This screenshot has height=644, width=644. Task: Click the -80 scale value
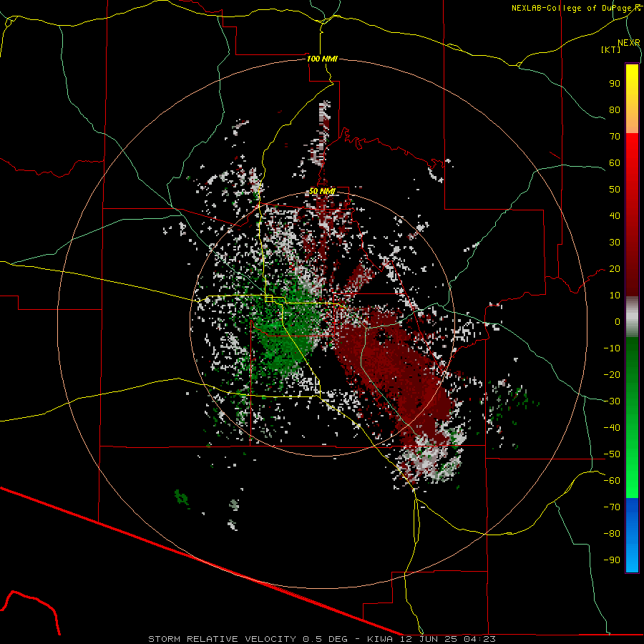[x=612, y=534]
